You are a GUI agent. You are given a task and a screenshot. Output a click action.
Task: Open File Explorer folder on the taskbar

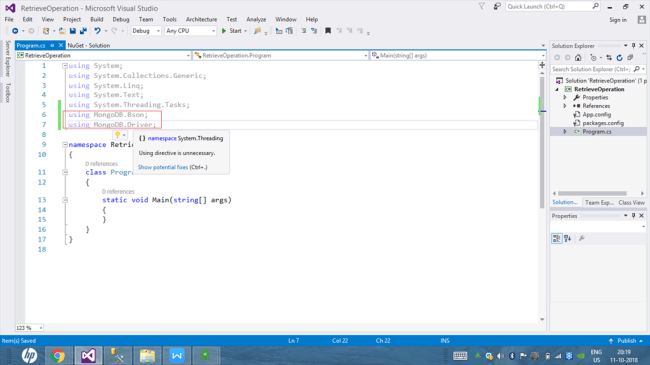(x=147, y=356)
